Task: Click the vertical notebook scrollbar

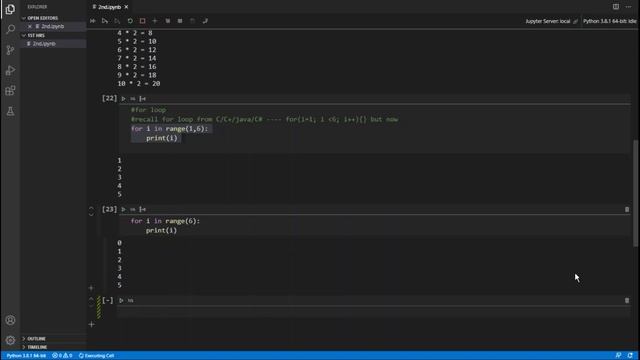Action: click(636, 193)
